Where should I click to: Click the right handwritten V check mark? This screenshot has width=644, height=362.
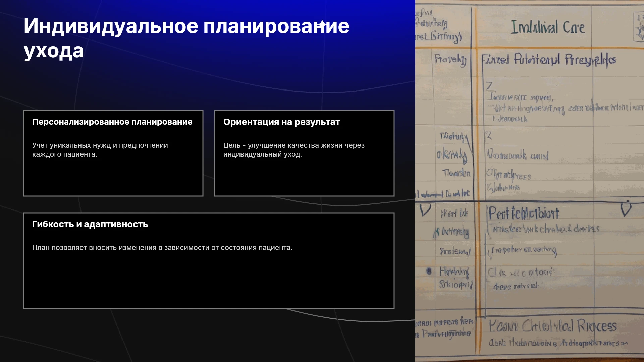(626, 208)
